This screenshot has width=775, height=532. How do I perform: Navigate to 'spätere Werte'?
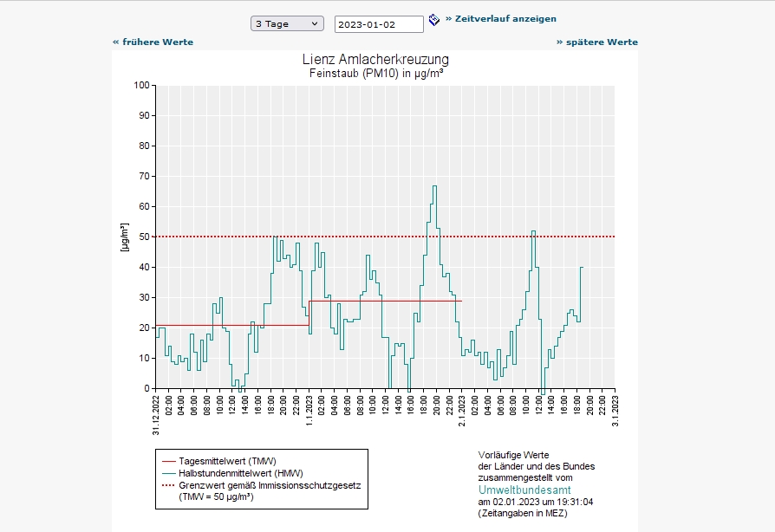tap(596, 42)
